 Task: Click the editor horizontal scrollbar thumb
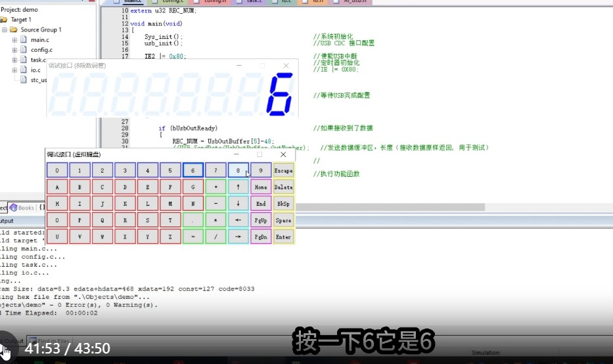[x=390, y=207]
